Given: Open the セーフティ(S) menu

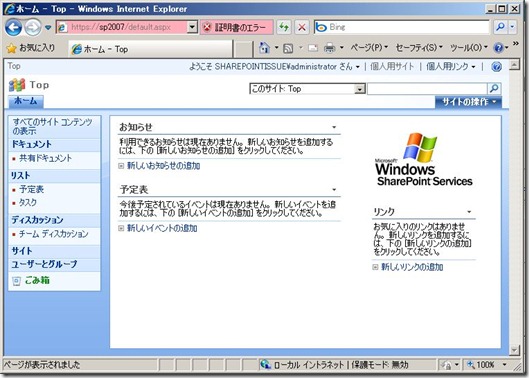Looking at the screenshot, I should 419,48.
